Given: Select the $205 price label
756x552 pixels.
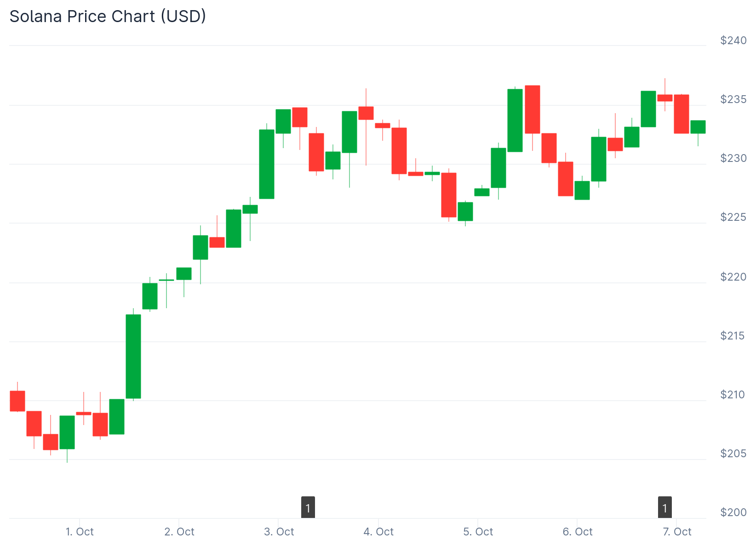Looking at the screenshot, I should [x=733, y=454].
